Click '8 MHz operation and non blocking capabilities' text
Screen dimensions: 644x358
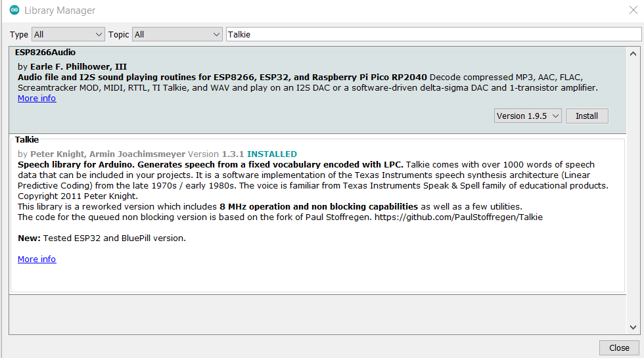(x=318, y=206)
